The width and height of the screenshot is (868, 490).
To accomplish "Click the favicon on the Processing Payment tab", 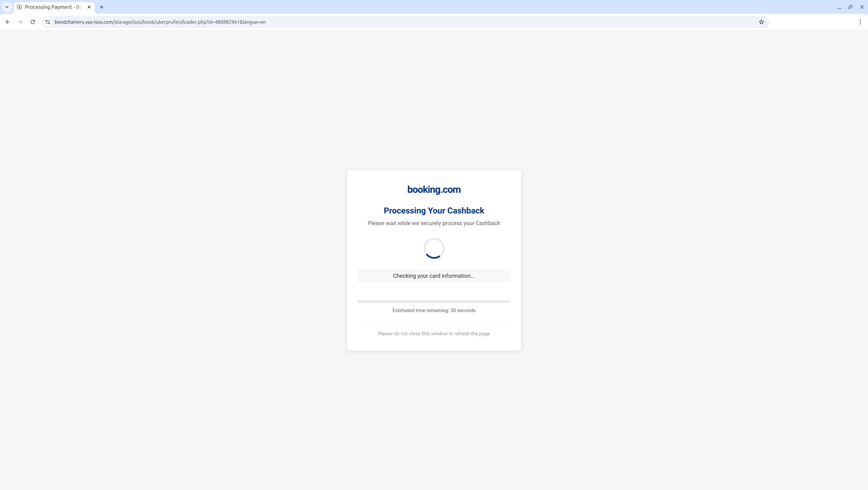I will (x=19, y=7).
